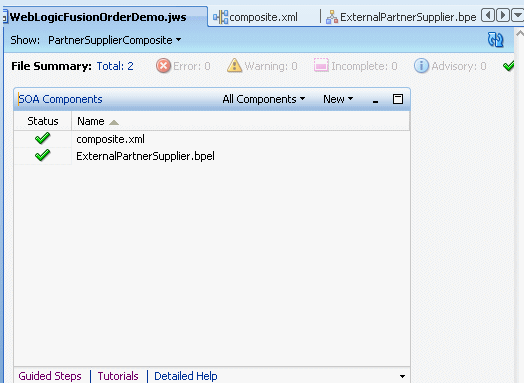Expand the help bar dropdown arrow

tap(402, 377)
